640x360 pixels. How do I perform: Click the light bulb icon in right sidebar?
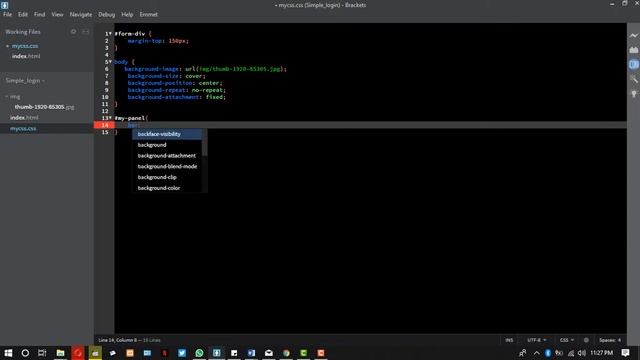pyautogui.click(x=633, y=94)
